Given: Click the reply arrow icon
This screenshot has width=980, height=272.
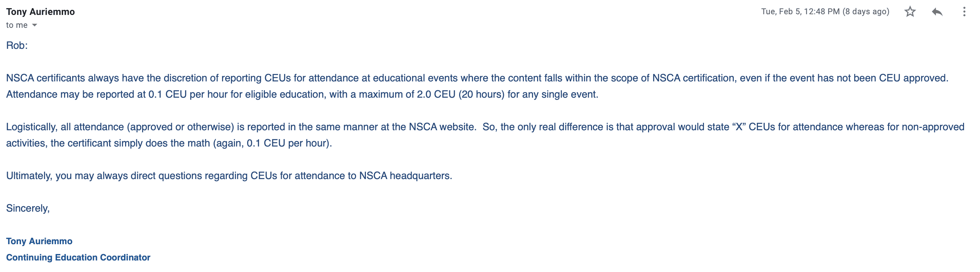Looking at the screenshot, I should tap(937, 12).
